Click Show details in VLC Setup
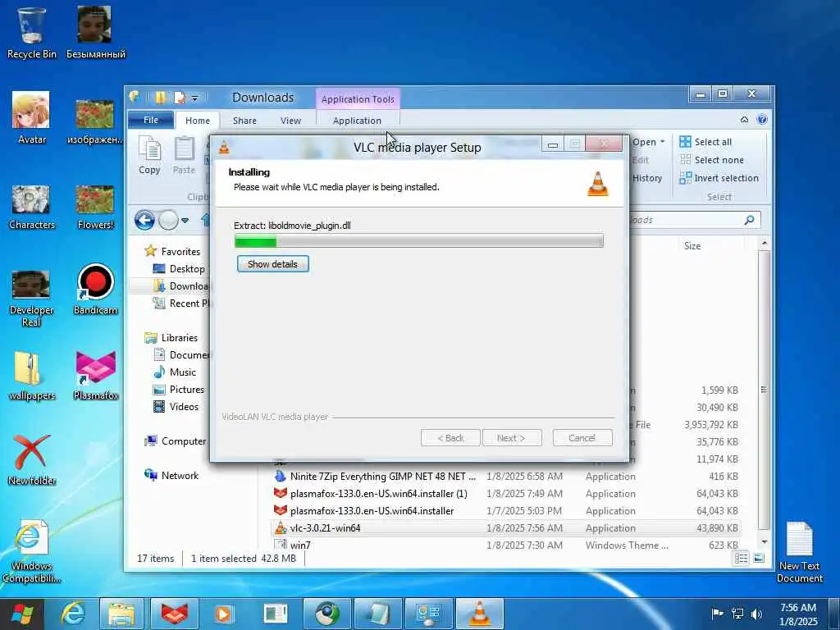Viewport: 840px width, 630px height. click(x=272, y=264)
